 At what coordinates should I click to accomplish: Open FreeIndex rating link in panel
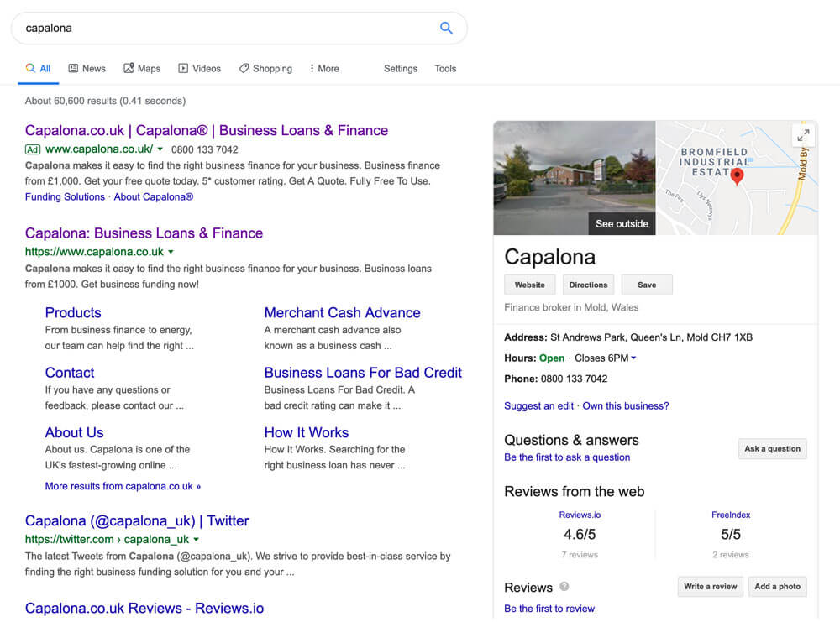pyautogui.click(x=731, y=515)
